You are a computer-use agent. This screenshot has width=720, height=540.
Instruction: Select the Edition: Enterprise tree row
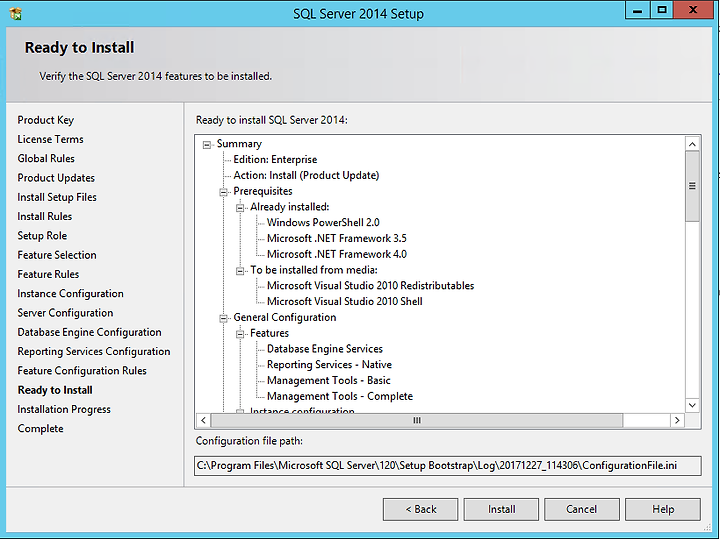275,160
